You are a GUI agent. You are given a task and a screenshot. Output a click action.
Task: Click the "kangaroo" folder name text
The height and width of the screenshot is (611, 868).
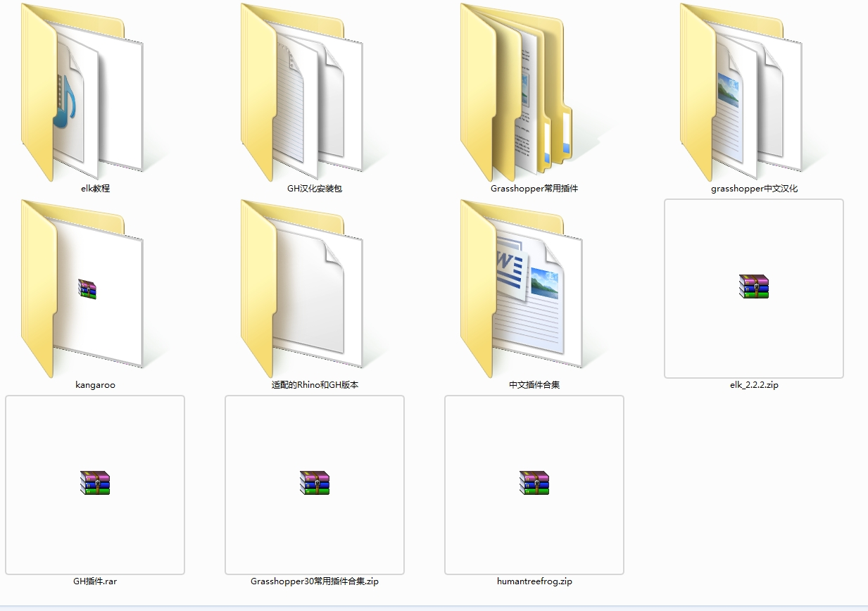(95, 385)
